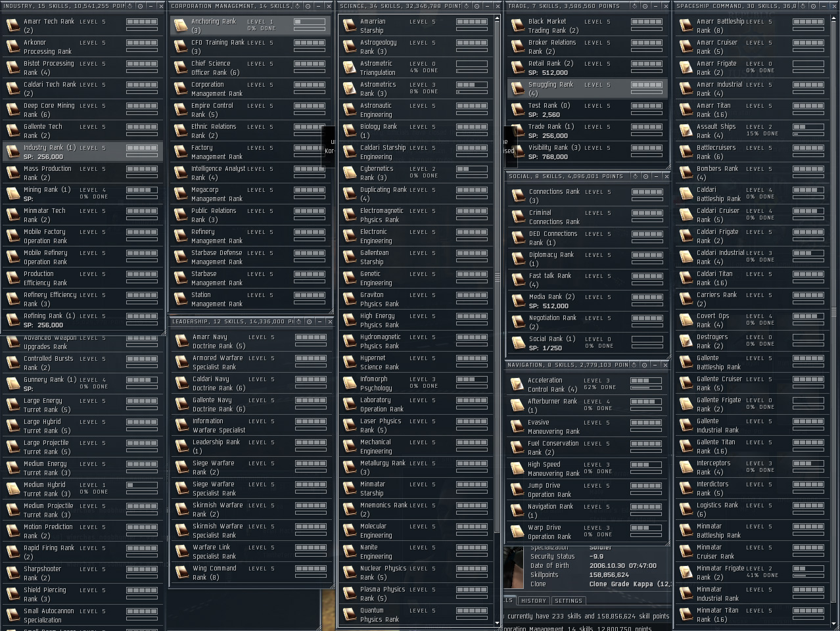
Task: Select the Gunnery Rank (1) book icon
Action: [x=12, y=384]
